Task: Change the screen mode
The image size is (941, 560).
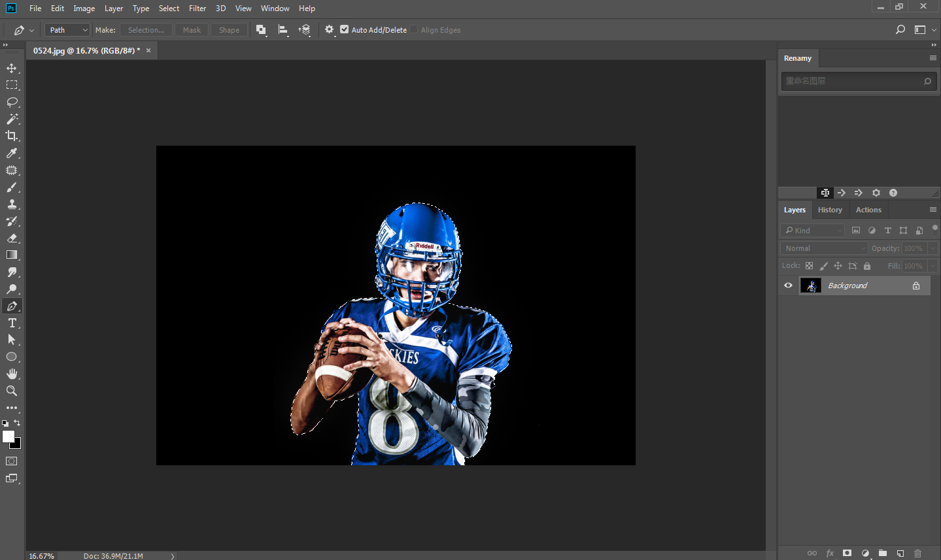Action: (x=12, y=478)
